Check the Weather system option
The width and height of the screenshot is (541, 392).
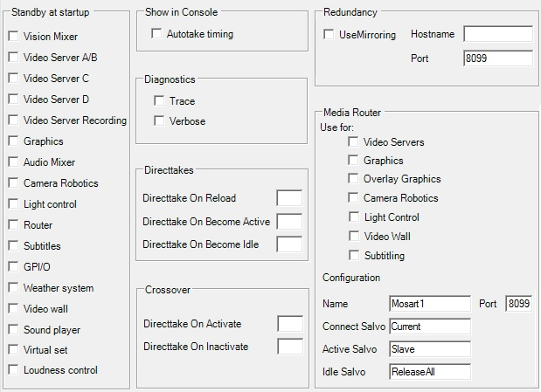click(x=13, y=288)
